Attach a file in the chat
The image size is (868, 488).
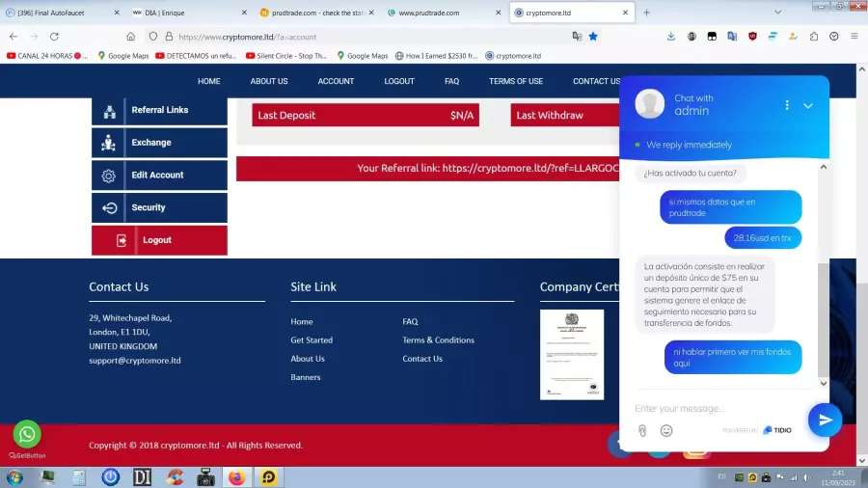pyautogui.click(x=642, y=430)
